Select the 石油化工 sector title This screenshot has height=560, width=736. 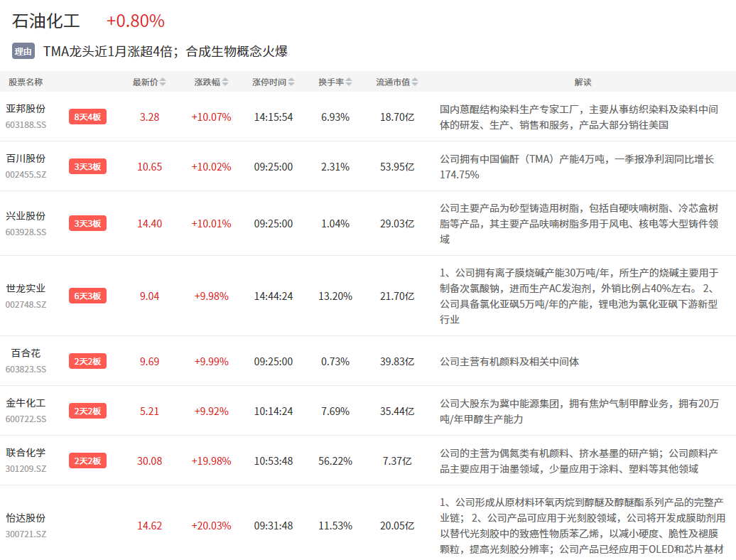pyautogui.click(x=46, y=21)
